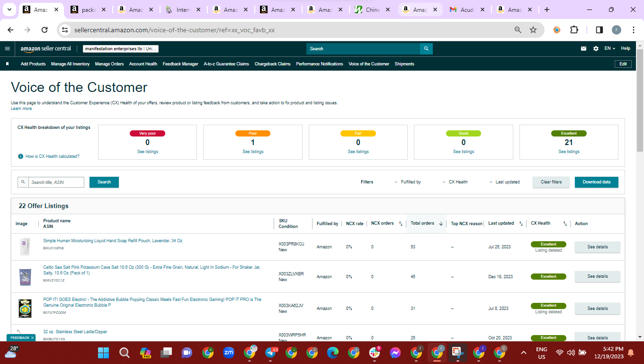Screen dimensions: 644x364
Task: Click the POP IT! product thumbnail
Action: click(25, 308)
